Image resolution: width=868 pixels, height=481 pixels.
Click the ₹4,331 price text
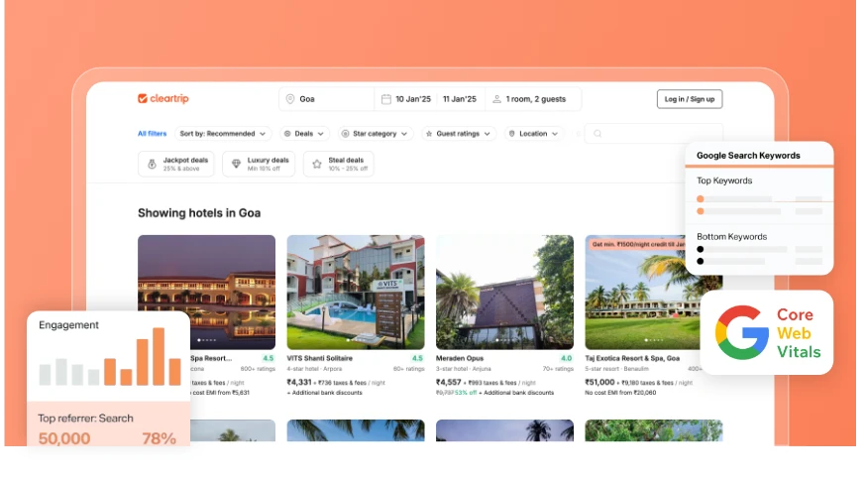[x=299, y=383]
